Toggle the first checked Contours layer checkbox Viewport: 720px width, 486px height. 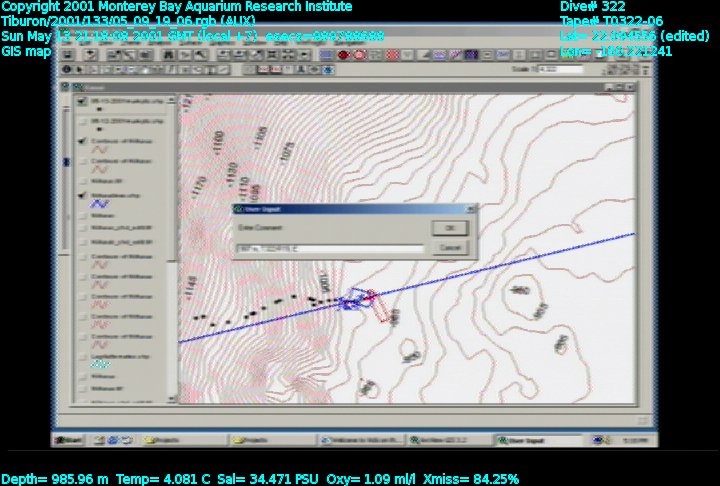tap(82, 142)
